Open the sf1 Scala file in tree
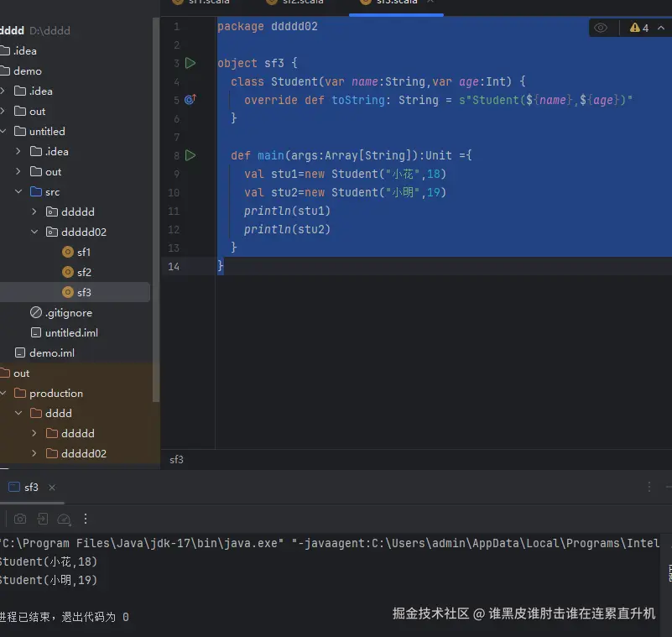The height and width of the screenshot is (637, 672). click(84, 252)
